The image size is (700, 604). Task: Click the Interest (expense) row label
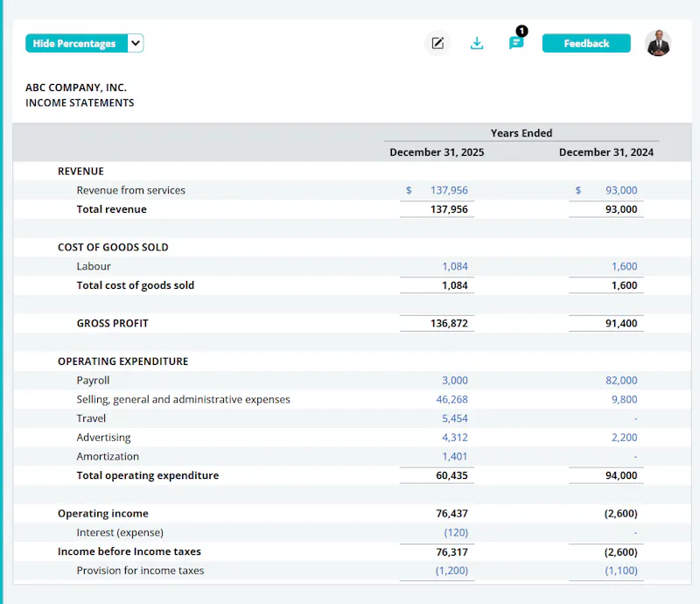click(x=120, y=532)
